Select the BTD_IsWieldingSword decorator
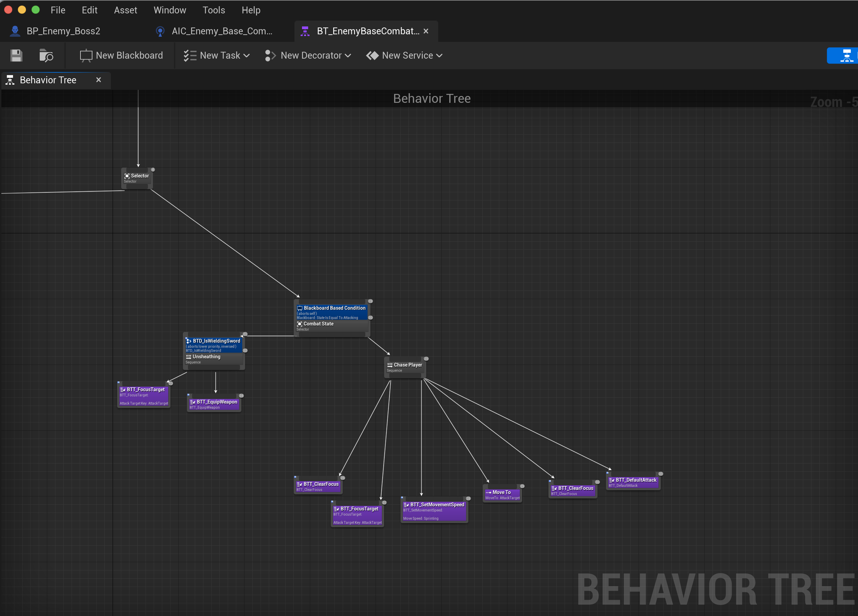Screen dimensions: 858x616 coord(214,345)
